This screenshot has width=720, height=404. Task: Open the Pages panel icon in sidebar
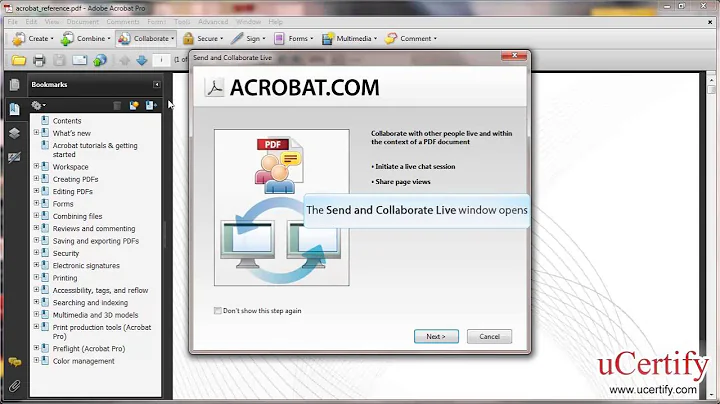tap(14, 84)
